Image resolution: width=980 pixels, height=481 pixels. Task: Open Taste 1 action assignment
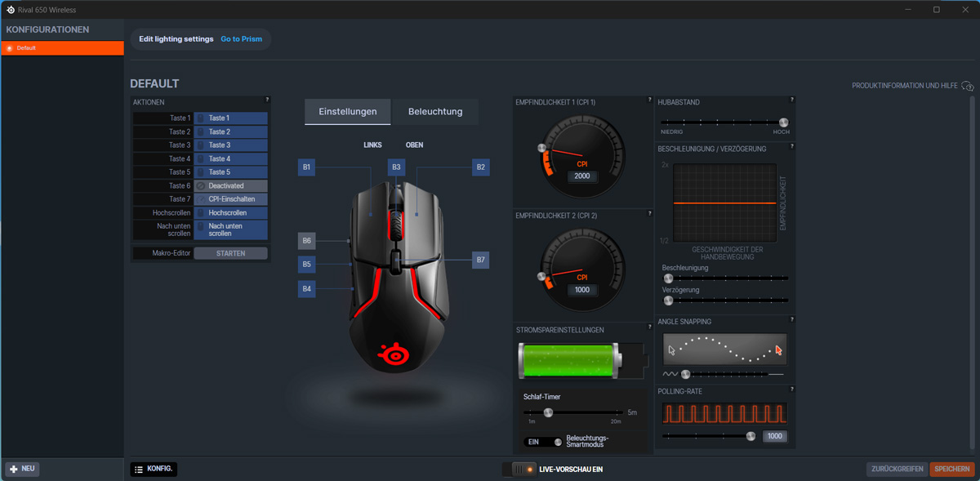(x=231, y=118)
